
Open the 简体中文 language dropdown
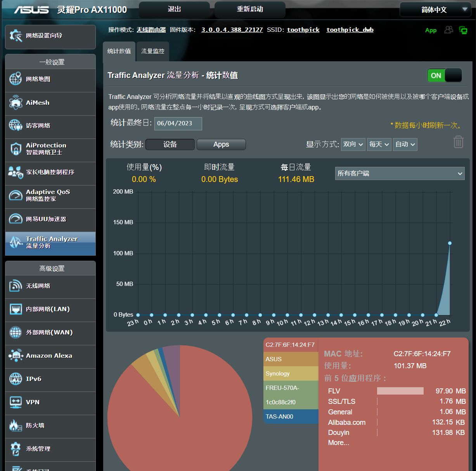point(435,10)
